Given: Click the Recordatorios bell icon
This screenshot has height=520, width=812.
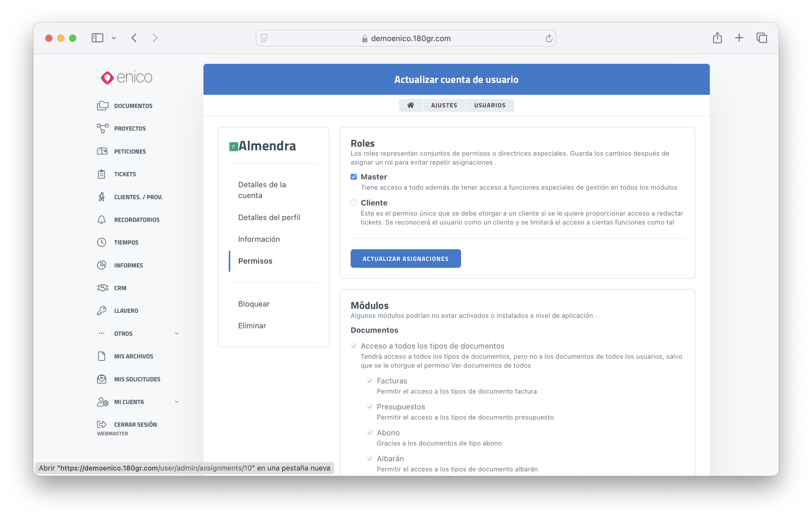Looking at the screenshot, I should tap(102, 219).
